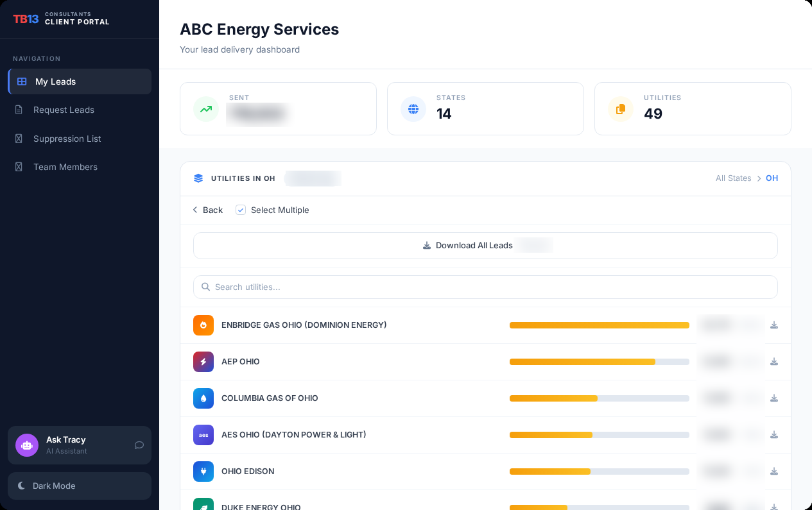The width and height of the screenshot is (812, 510).
Task: Open Ask Tracy AI Assistant
Action: [80, 445]
